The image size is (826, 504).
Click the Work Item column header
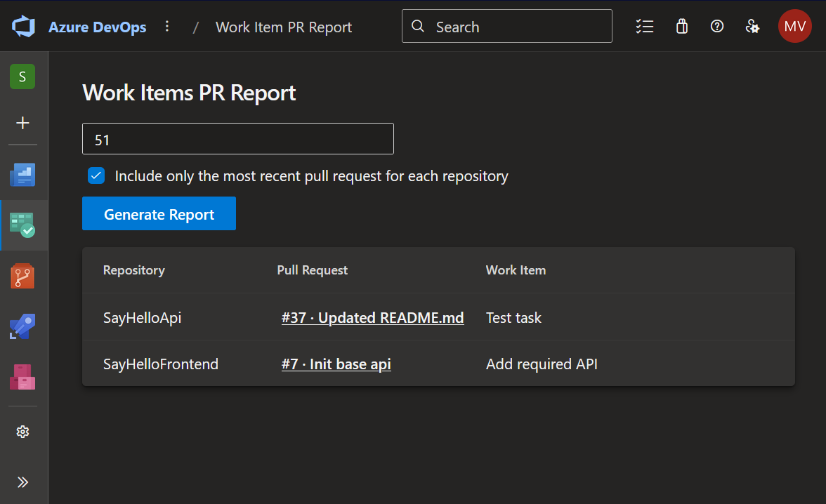click(x=516, y=270)
